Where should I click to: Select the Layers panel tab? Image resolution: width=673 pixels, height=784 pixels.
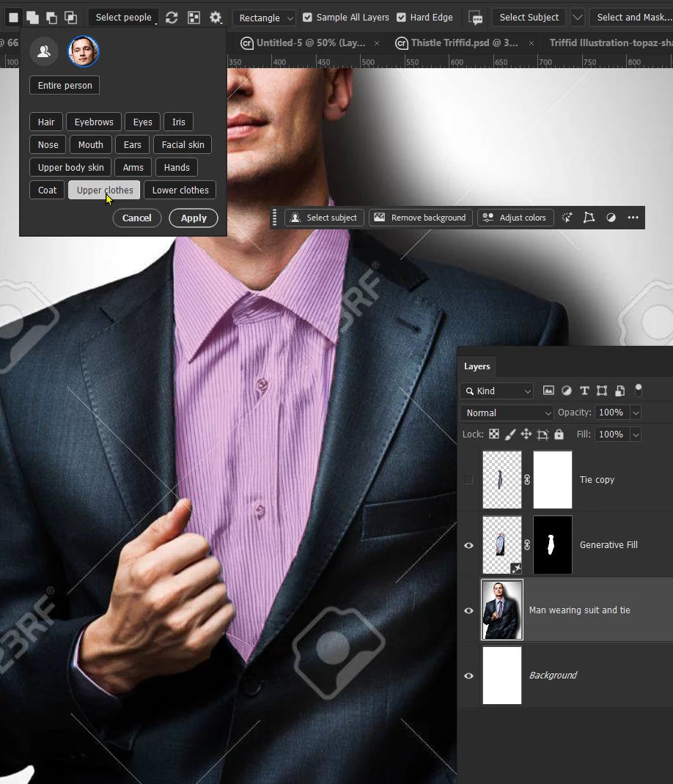(x=477, y=366)
